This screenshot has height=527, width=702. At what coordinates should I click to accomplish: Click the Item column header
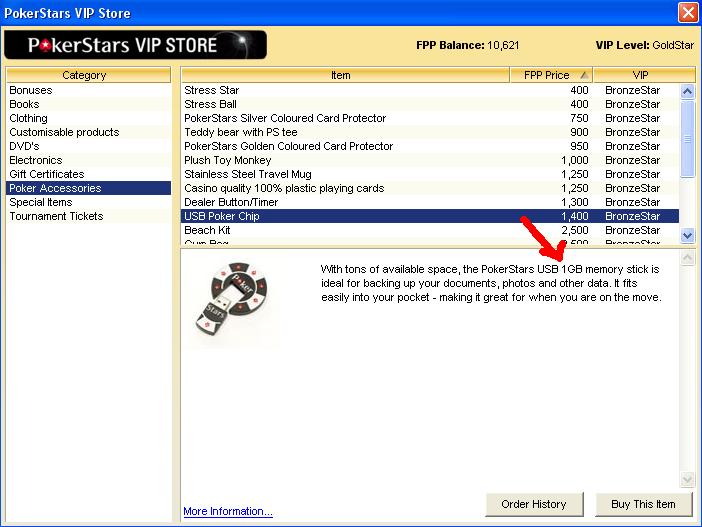(342, 75)
